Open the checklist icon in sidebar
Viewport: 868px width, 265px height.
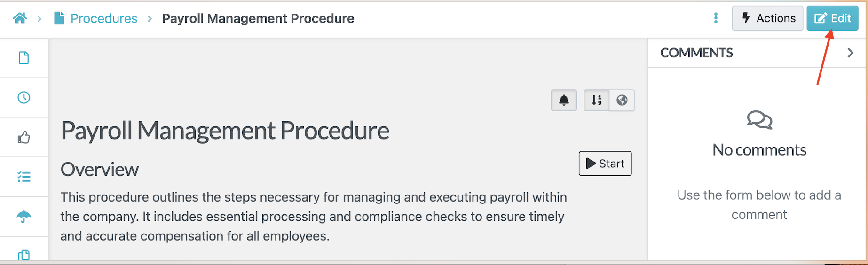pyautogui.click(x=24, y=177)
